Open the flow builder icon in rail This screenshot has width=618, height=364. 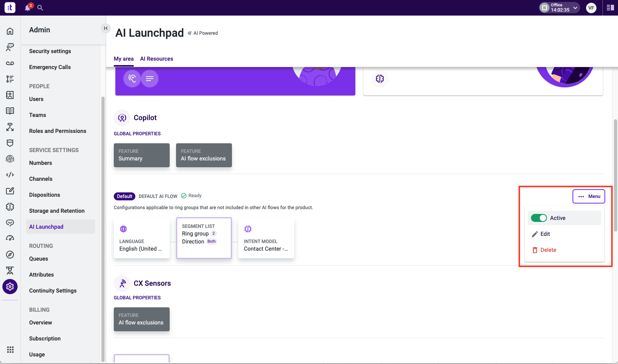(10, 127)
